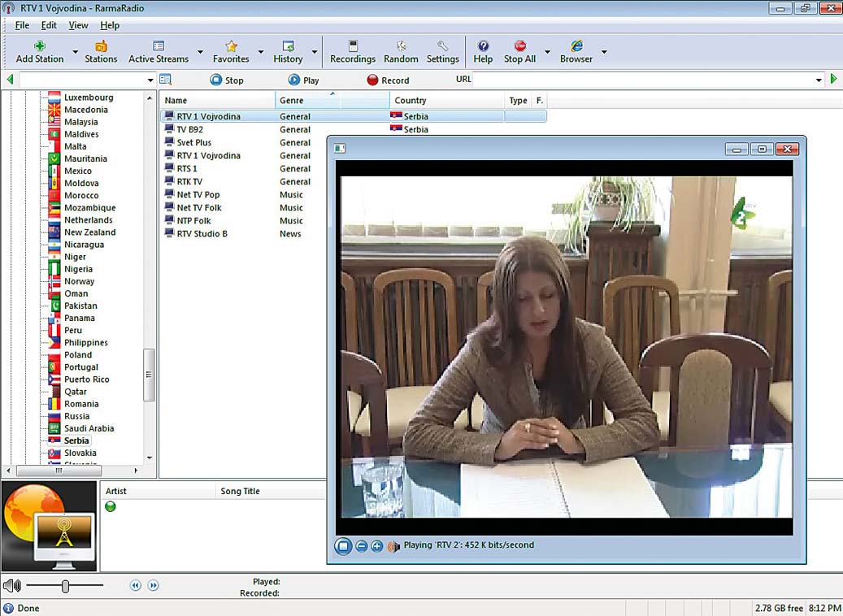Click the speaker icon in video window
This screenshot has width=843, height=616.
[x=393, y=546]
